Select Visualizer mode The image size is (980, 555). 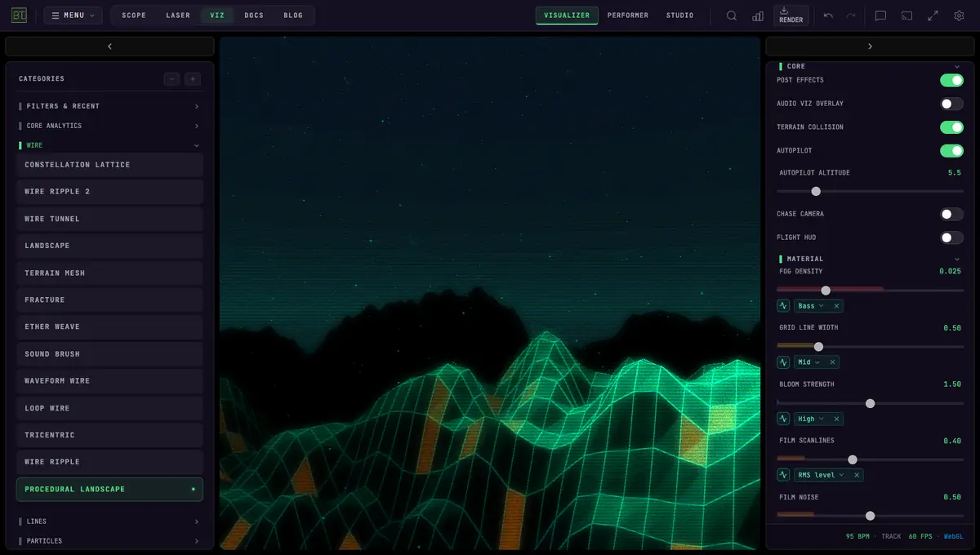[567, 16]
